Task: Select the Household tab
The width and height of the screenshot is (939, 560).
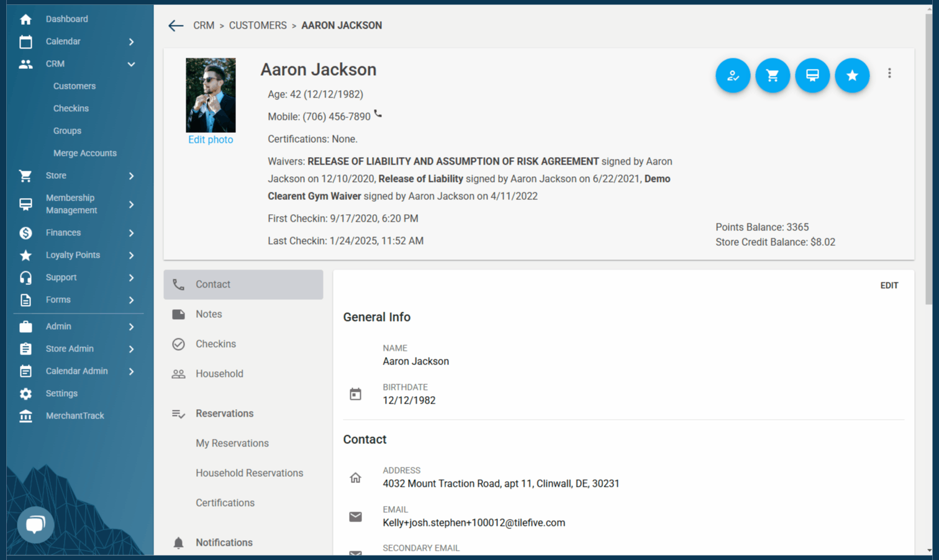Action: (x=219, y=374)
